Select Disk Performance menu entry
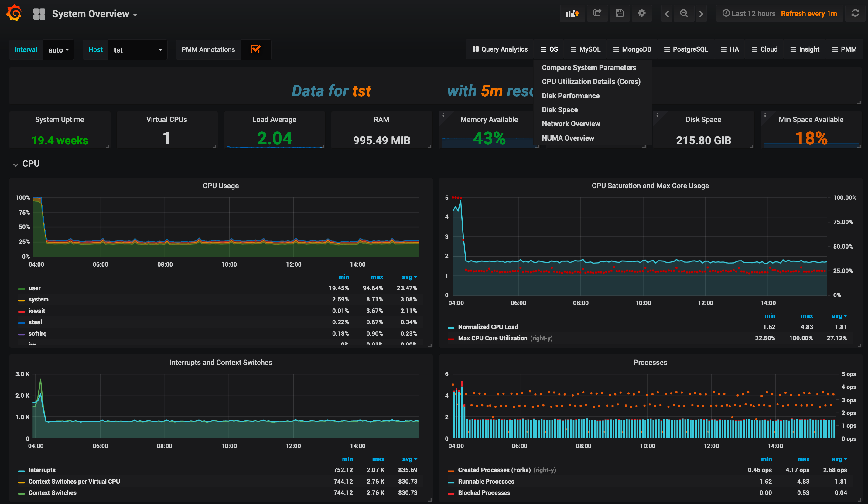Image resolution: width=868 pixels, height=504 pixels. tap(570, 96)
